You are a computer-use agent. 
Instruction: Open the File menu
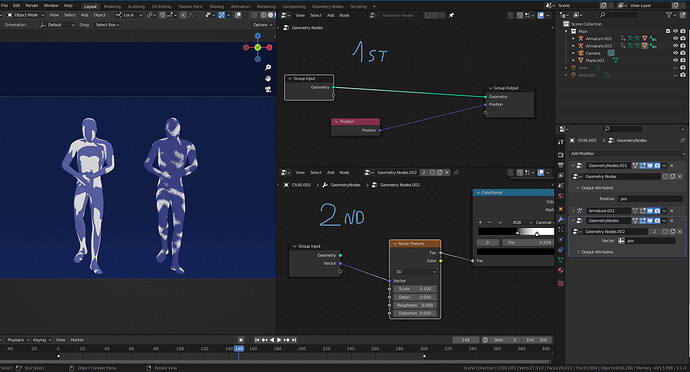pos(4,6)
